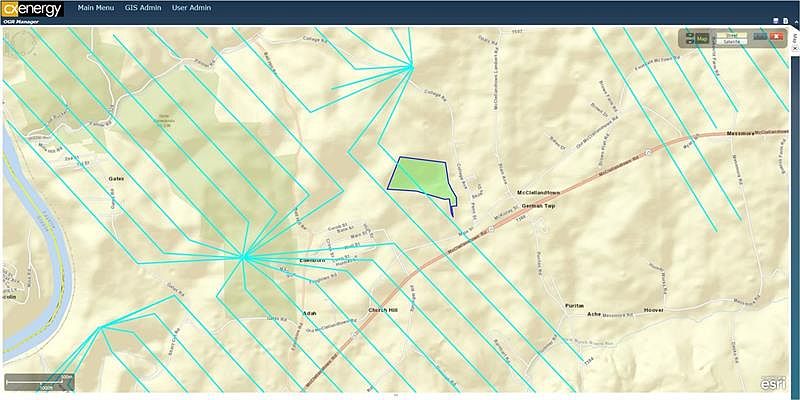Click the header print icon
800x400 pixels.
click(776, 21)
